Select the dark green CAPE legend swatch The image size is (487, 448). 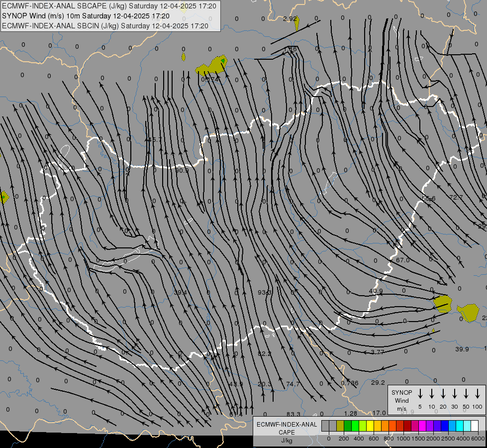(348, 426)
